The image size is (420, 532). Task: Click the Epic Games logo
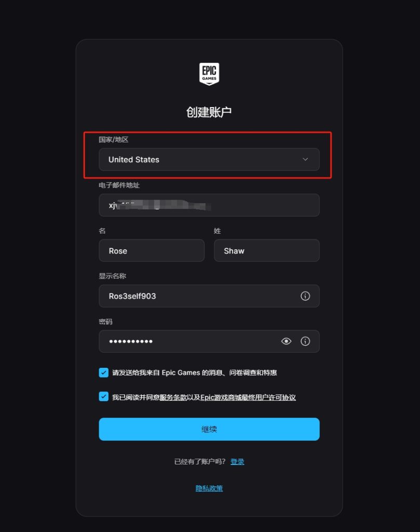coord(209,74)
